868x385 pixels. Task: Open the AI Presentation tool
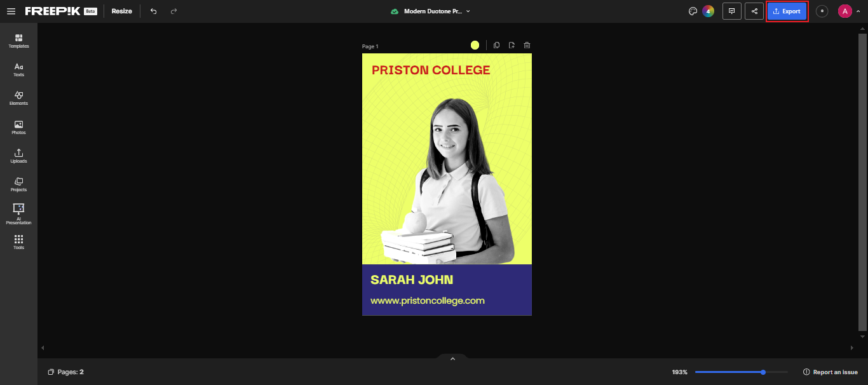click(18, 214)
